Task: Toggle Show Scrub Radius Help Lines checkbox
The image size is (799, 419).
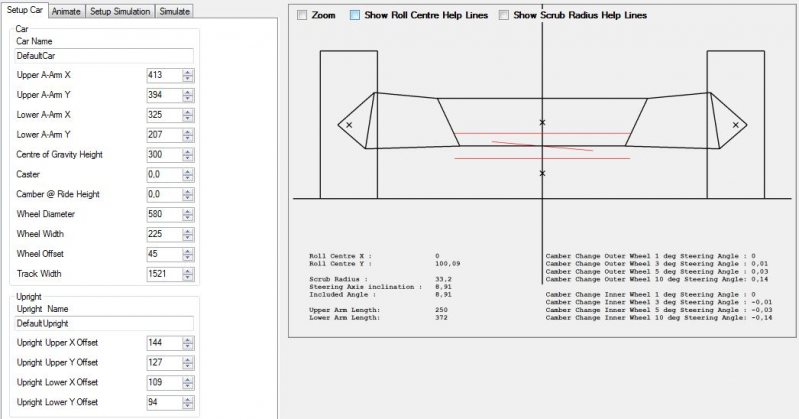Action: pyautogui.click(x=504, y=16)
